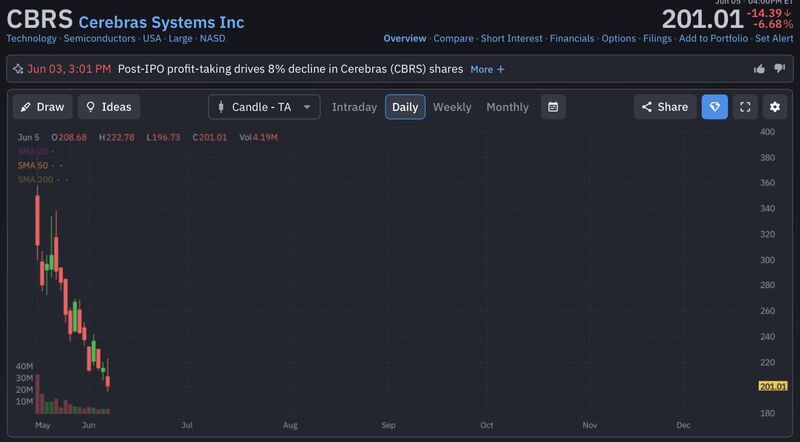Open the calendar date range icon
The image size is (800, 442).
pyautogui.click(x=553, y=107)
